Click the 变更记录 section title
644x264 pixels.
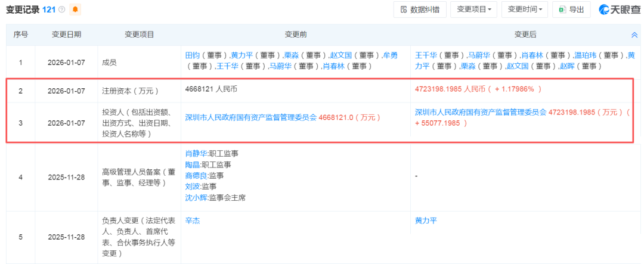click(x=22, y=10)
